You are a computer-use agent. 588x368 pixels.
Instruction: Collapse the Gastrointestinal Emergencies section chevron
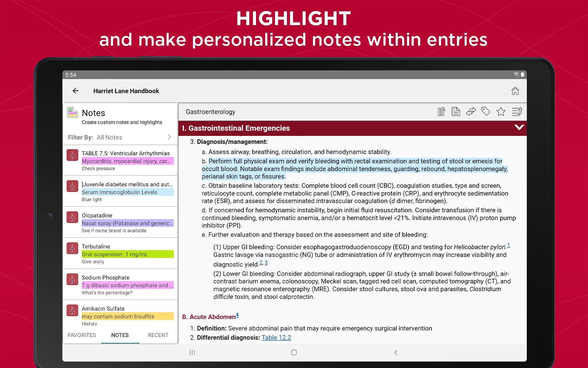pos(519,128)
